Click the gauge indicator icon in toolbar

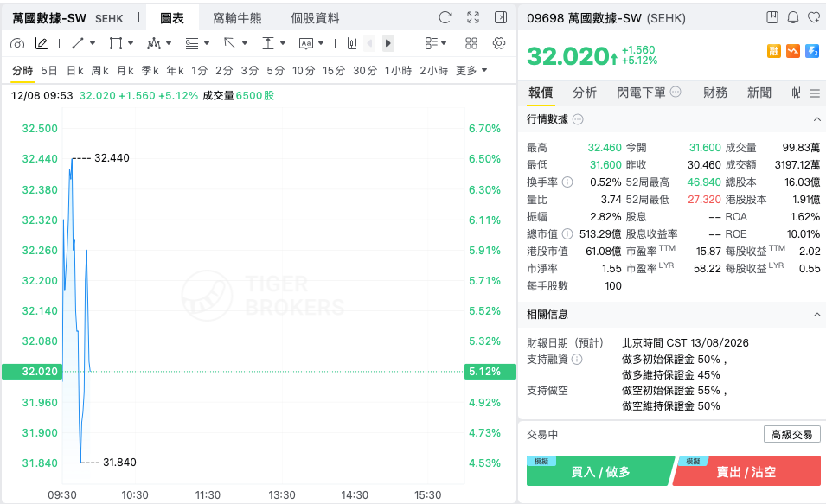coord(17,43)
